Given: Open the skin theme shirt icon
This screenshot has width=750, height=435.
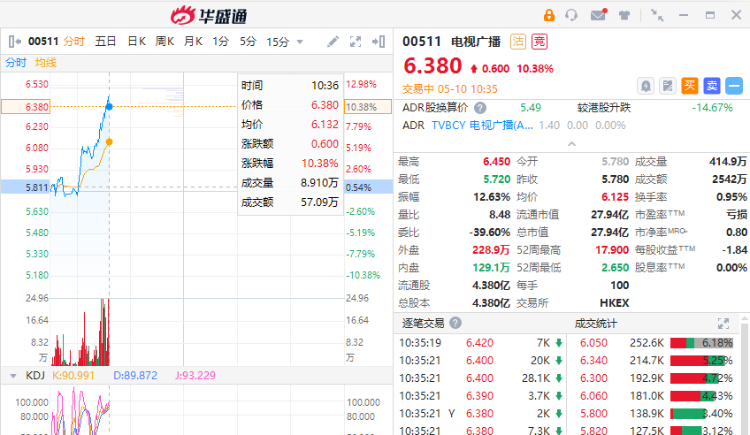Looking at the screenshot, I should point(624,15).
